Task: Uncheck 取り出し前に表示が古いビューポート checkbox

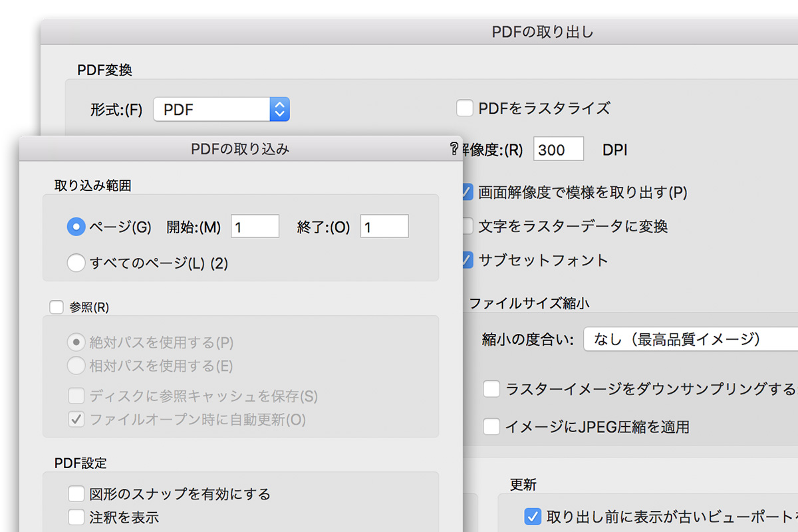Action: point(532,516)
